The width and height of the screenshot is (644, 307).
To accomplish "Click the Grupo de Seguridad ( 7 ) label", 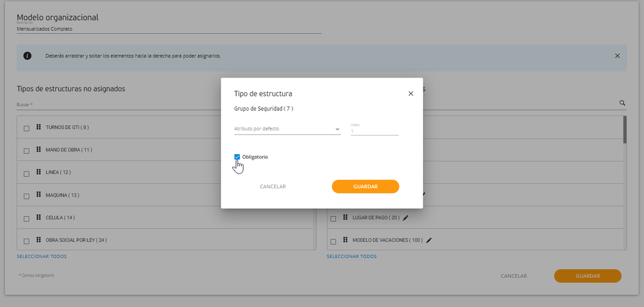I will coord(264,109).
